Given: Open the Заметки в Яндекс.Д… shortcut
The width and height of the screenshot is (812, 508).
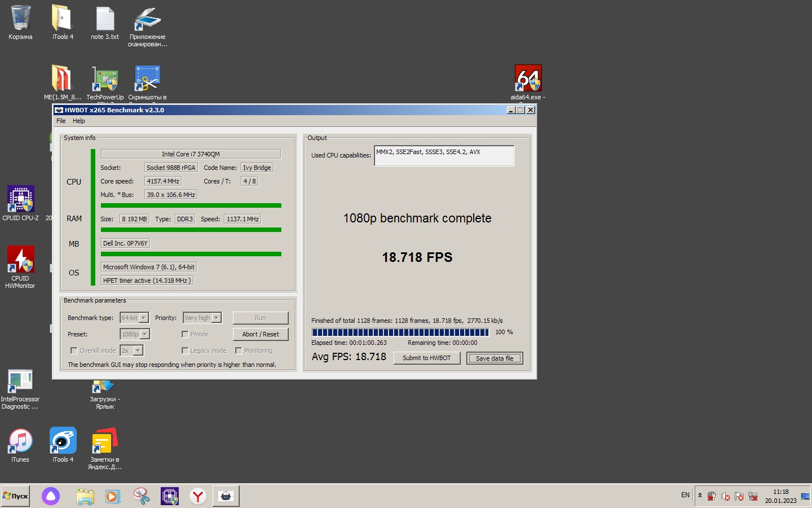Looking at the screenshot, I should click(105, 449).
